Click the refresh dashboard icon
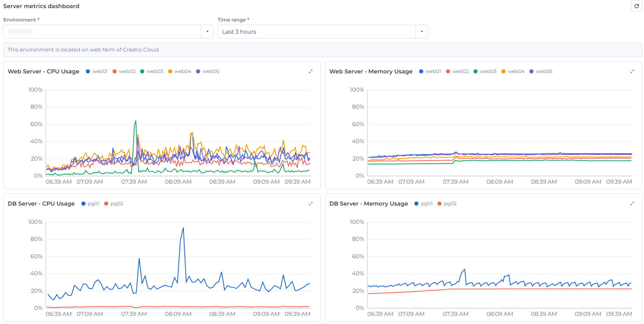The image size is (644, 324). tap(636, 6)
